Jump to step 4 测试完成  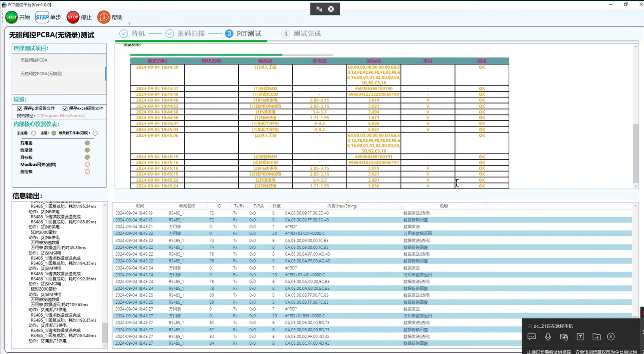pos(302,33)
